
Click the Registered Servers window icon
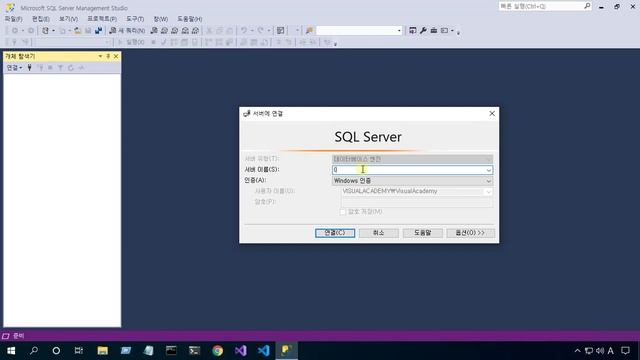pos(413,31)
